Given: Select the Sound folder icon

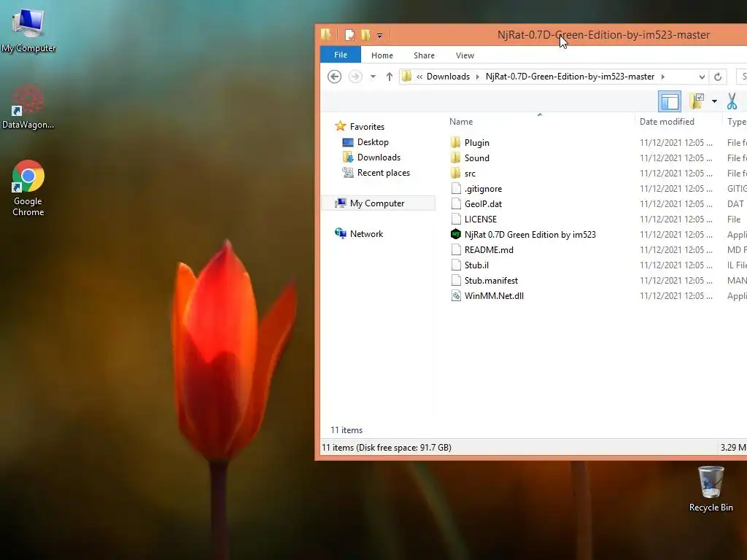Looking at the screenshot, I should coord(455,157).
